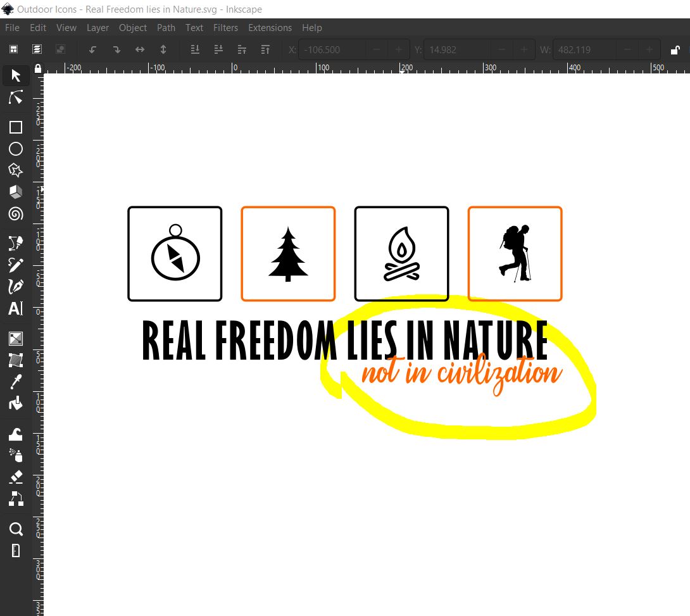The image size is (690, 616).
Task: Increase the X position value with plus
Action: 399,50
